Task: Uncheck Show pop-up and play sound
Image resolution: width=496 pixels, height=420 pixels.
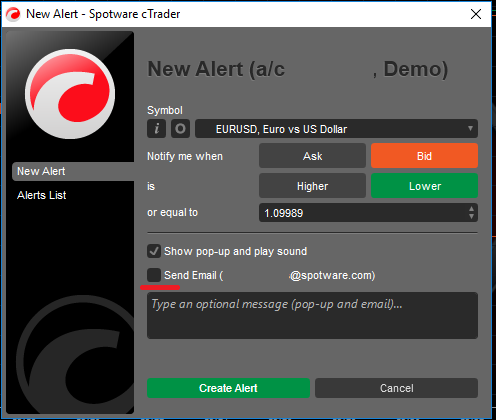Action: coord(154,251)
